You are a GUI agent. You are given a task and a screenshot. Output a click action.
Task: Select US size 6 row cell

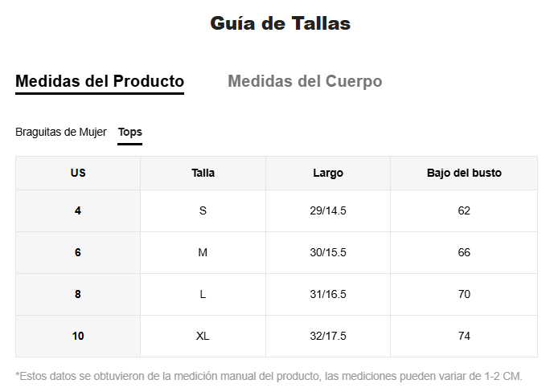(78, 252)
